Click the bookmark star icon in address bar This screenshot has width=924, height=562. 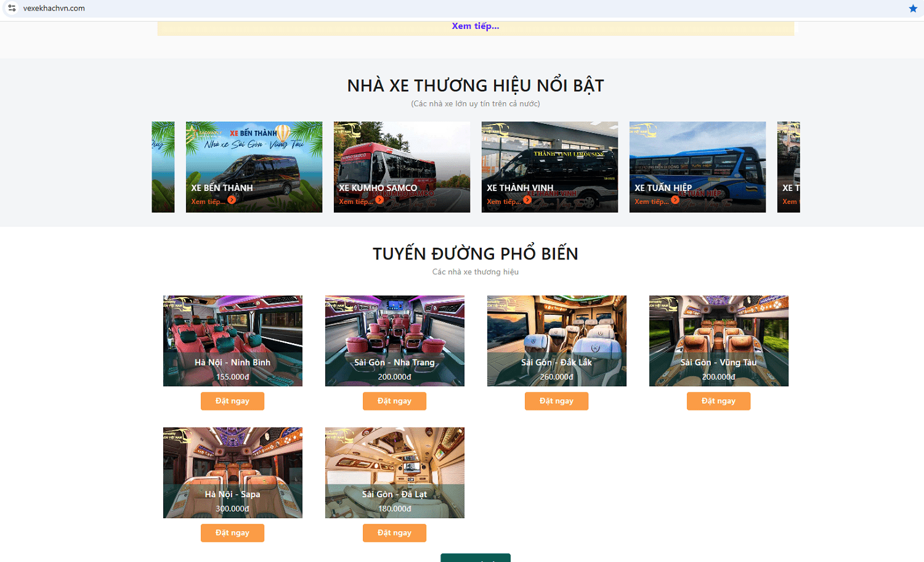click(x=913, y=9)
